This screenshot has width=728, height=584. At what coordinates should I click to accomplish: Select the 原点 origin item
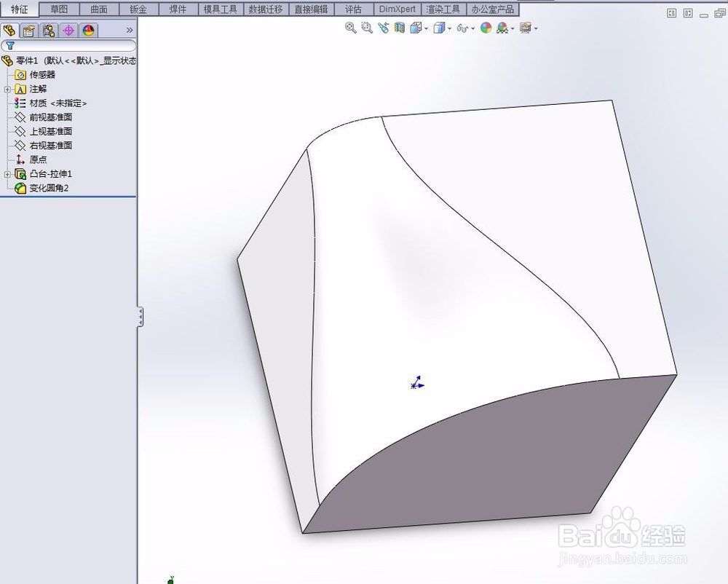[31, 159]
